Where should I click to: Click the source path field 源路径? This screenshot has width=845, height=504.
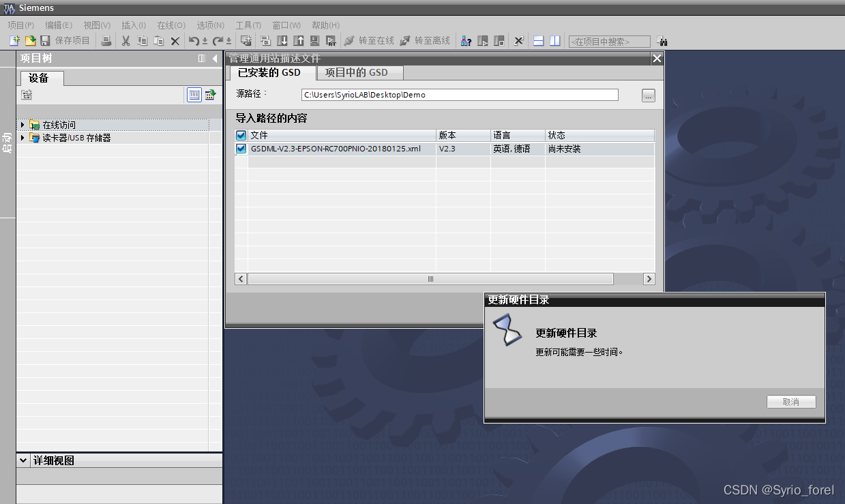[x=460, y=95]
